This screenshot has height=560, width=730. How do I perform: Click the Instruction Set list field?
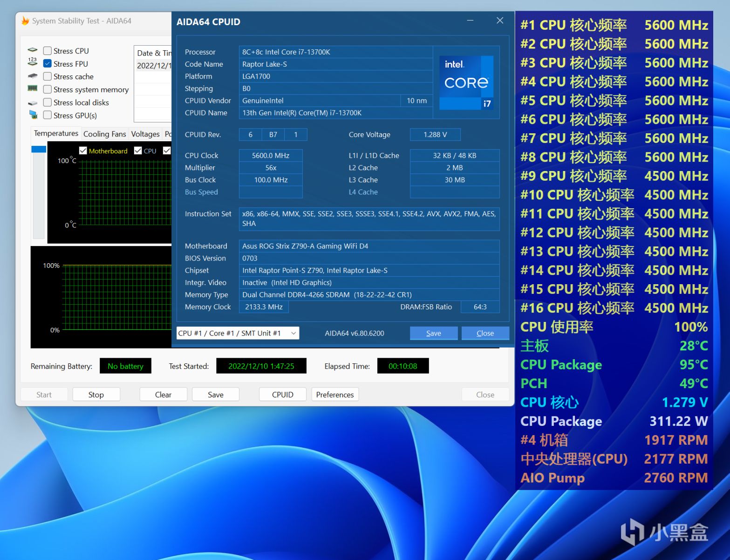369,219
